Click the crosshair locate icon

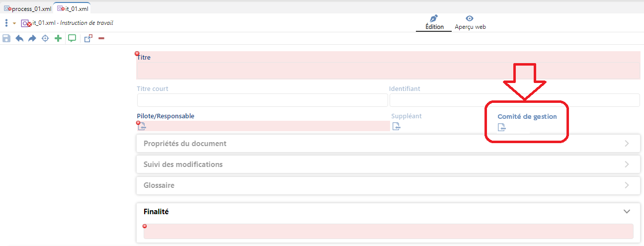pyautogui.click(x=45, y=38)
